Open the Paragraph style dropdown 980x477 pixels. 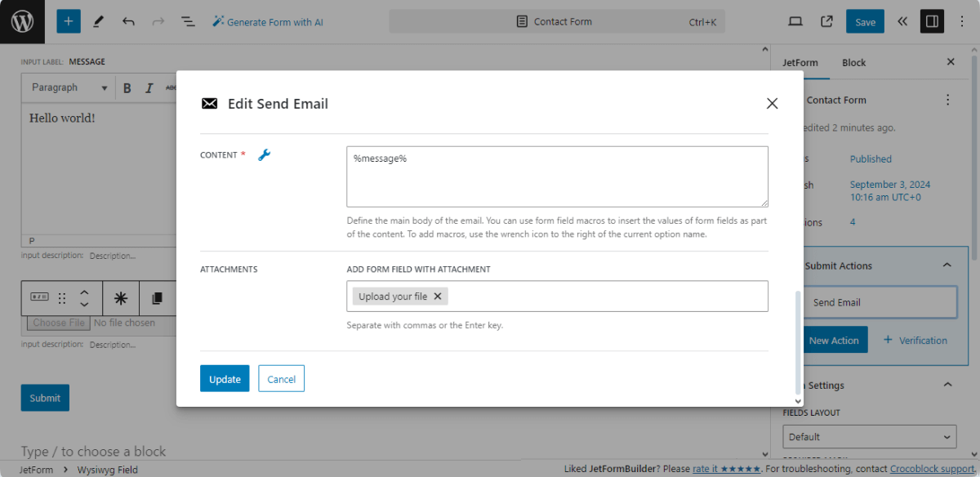point(67,87)
